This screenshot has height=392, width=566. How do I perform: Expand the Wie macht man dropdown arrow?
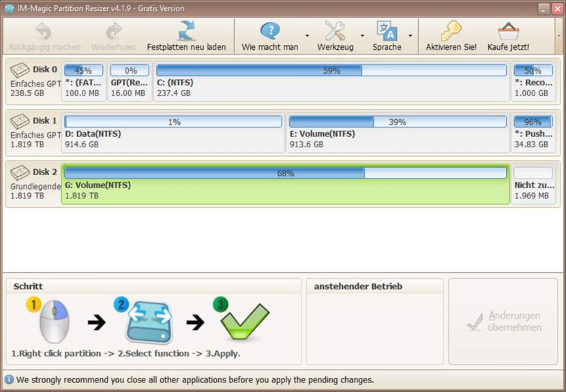(307, 35)
